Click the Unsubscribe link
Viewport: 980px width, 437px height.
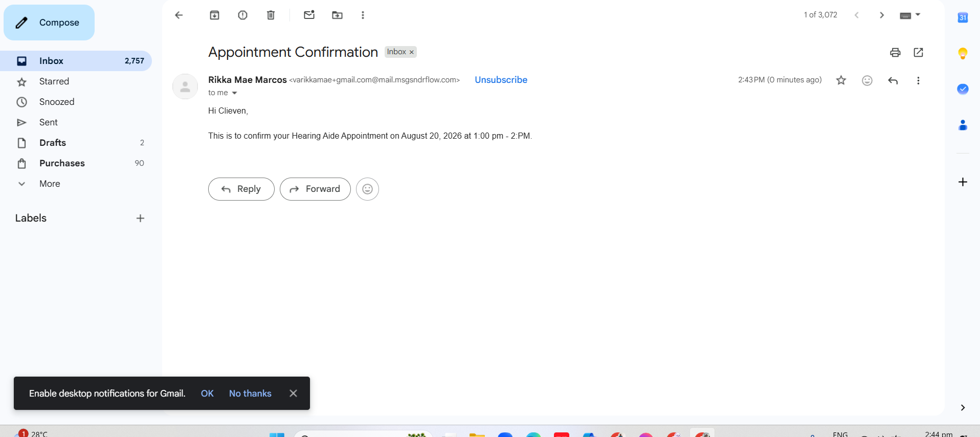(501, 80)
